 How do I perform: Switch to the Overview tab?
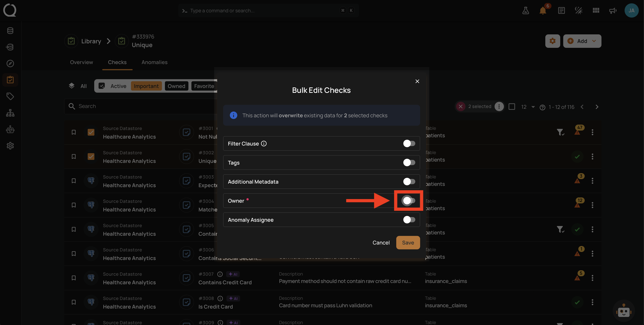click(81, 62)
